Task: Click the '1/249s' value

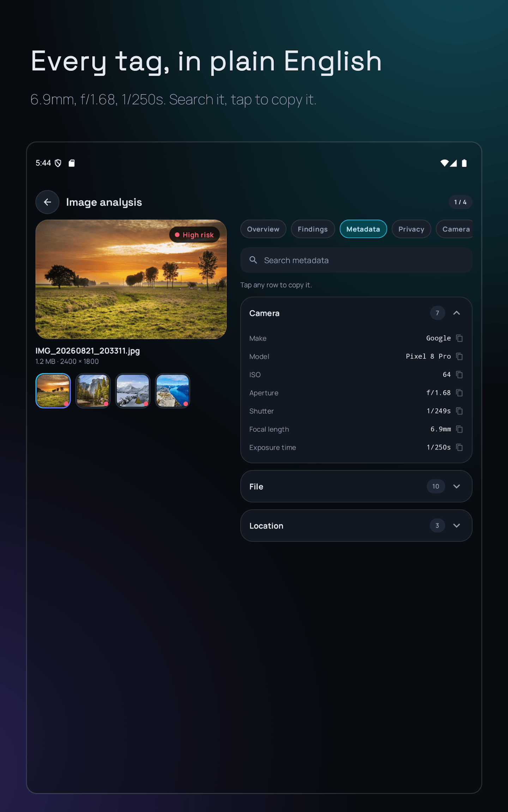Action: (439, 411)
